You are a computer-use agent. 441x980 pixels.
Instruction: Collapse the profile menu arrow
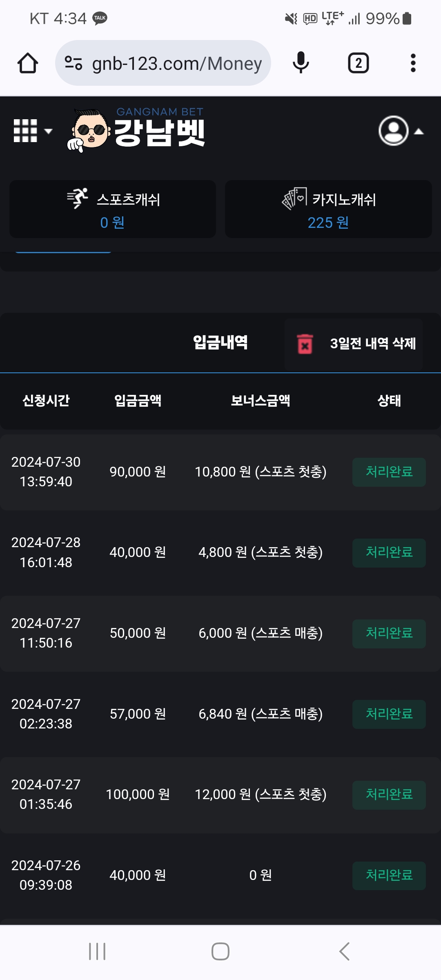[x=419, y=131]
